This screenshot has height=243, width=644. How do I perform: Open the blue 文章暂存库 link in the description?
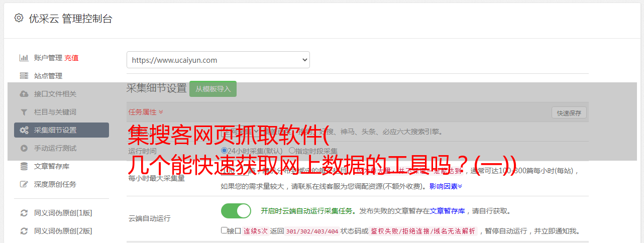447,211
